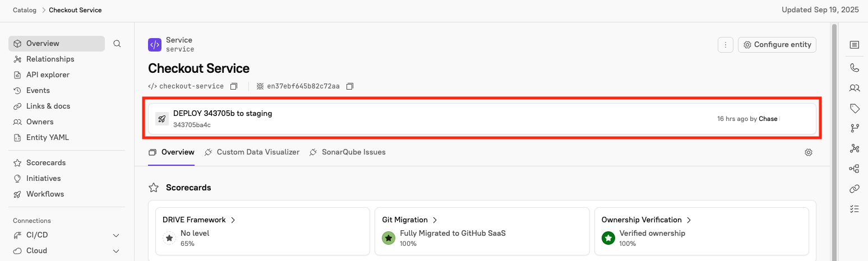This screenshot has height=261, width=868.
Task: Click the 343705ba4c commit hash text
Action: pos(192,125)
